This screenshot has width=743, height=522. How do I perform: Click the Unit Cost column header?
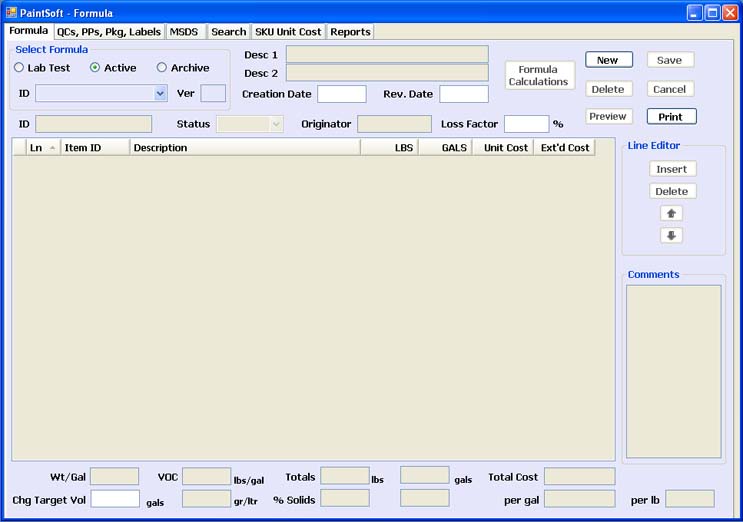click(503, 148)
